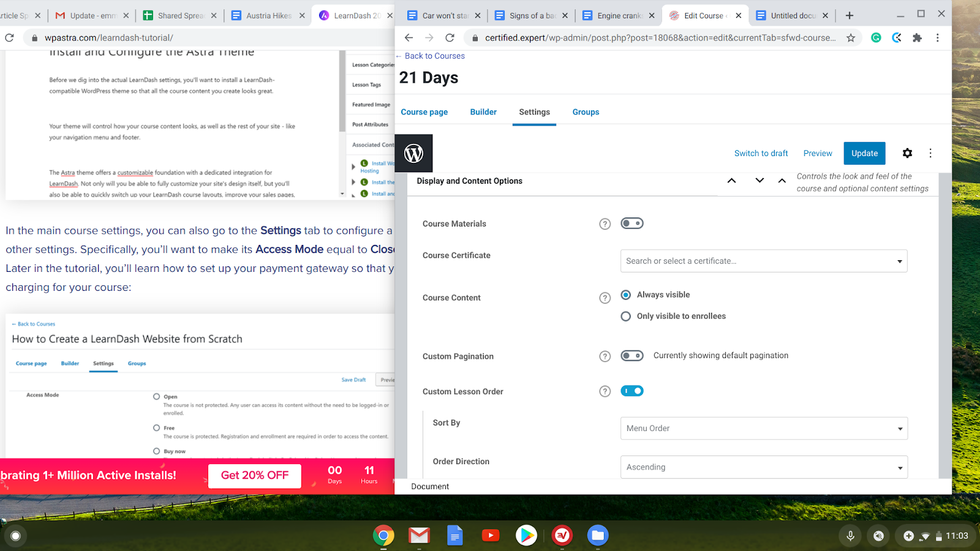This screenshot has height=551, width=980.
Task: Close the Signs of a bad browser tab
Action: click(565, 15)
